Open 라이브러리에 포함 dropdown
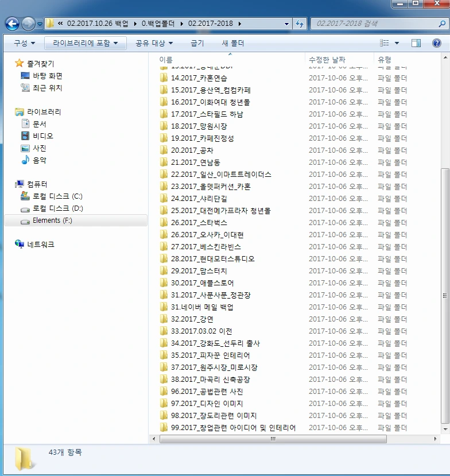The image size is (450, 476). (x=86, y=43)
